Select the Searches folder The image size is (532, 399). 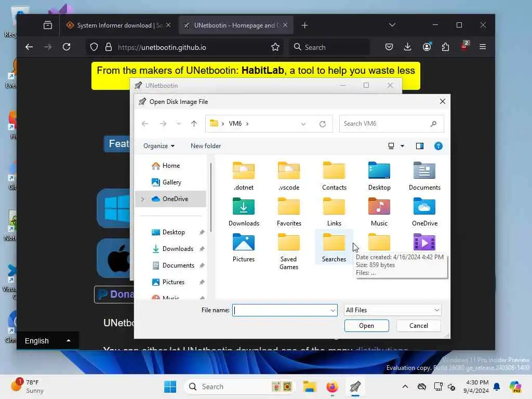click(334, 248)
